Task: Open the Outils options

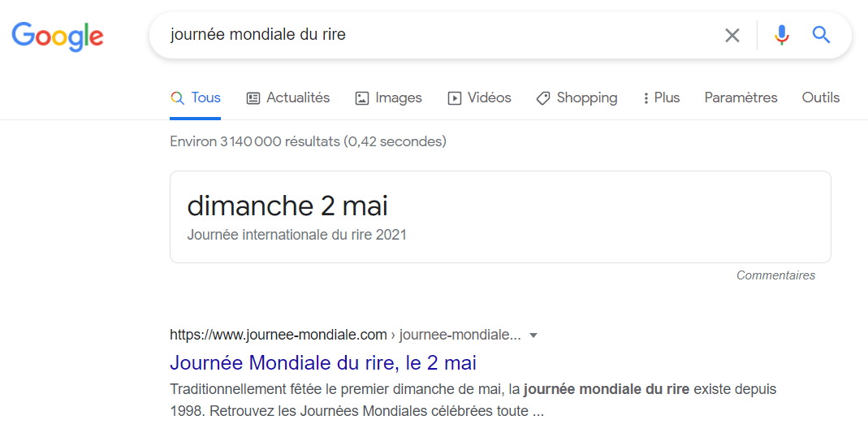Action: pyautogui.click(x=820, y=98)
